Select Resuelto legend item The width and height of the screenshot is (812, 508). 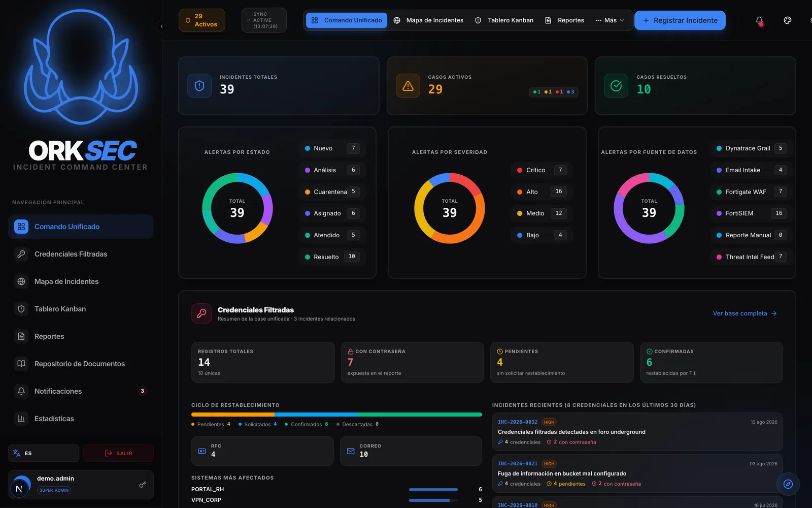pos(332,257)
